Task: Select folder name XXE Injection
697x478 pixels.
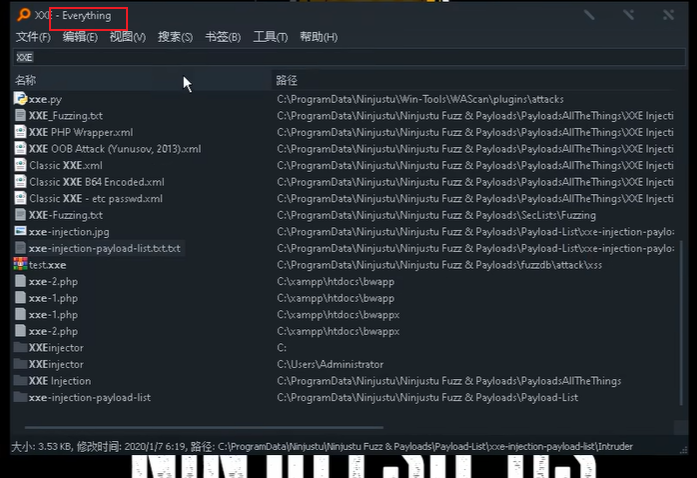Action: pyautogui.click(x=60, y=381)
